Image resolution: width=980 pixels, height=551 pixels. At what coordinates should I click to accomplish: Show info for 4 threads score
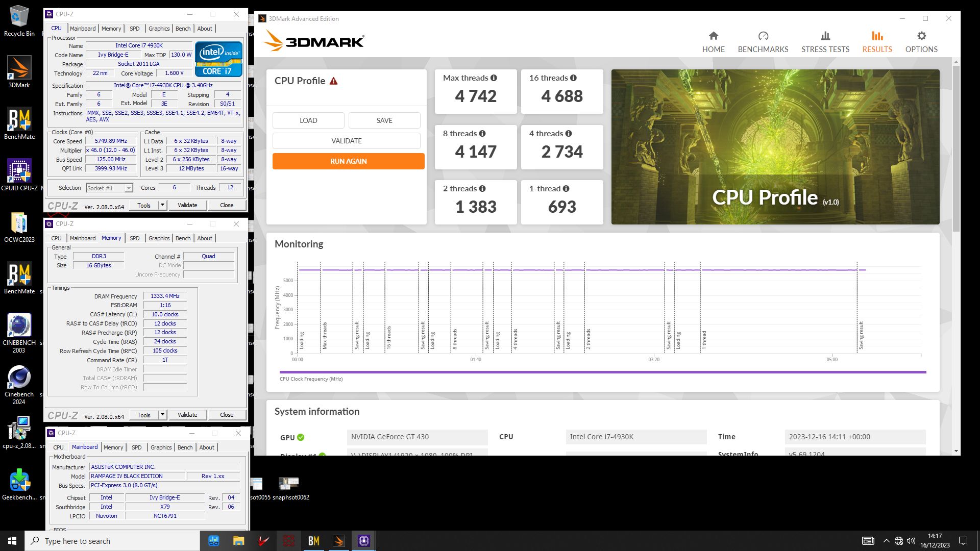(x=569, y=134)
